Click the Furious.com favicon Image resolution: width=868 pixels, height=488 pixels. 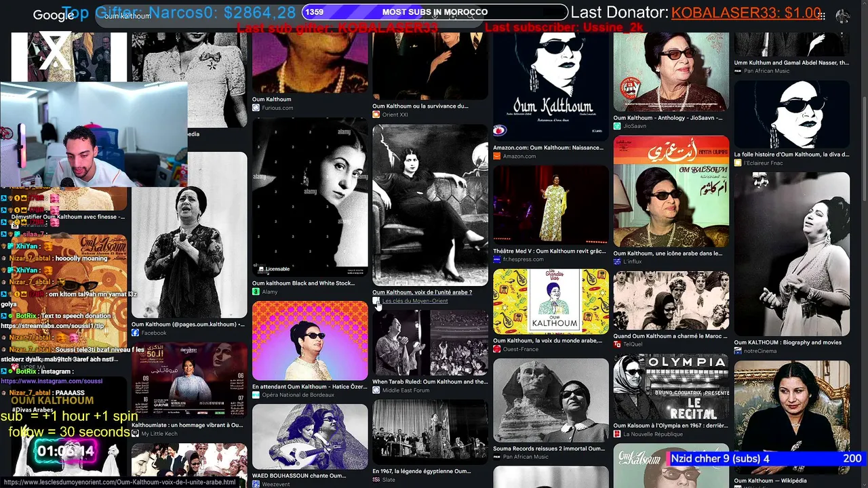coord(256,108)
